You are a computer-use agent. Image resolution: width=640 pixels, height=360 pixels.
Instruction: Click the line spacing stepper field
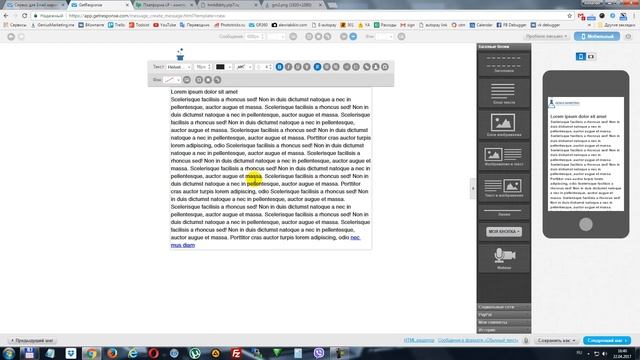(263, 67)
